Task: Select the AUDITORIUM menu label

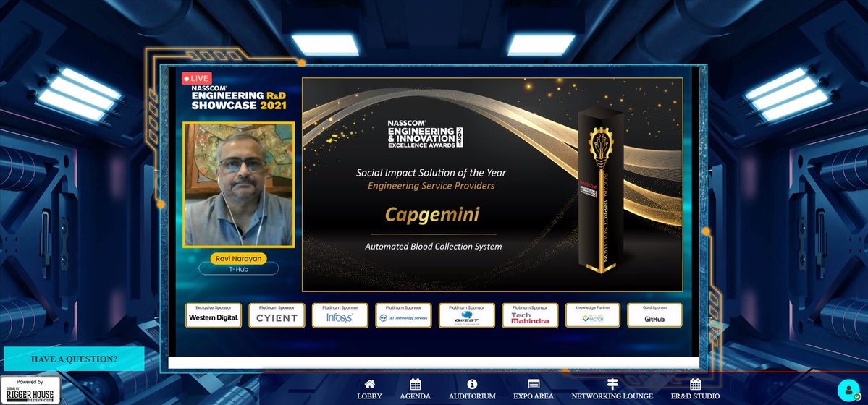Action: pos(472,396)
